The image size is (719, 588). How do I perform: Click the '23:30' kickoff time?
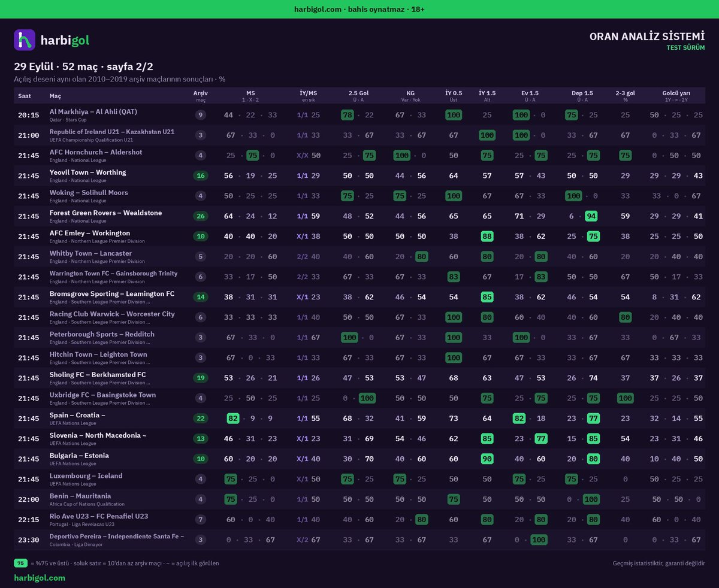tap(28, 539)
